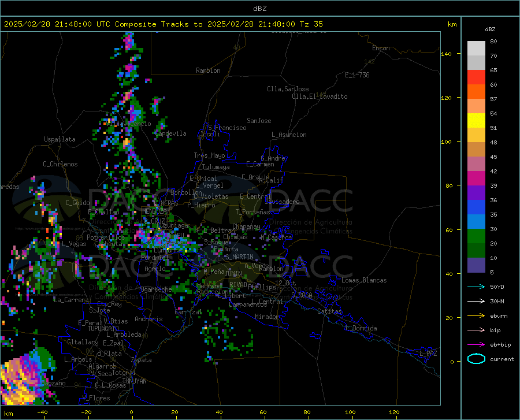Click the 'Chapanay' map label
This screenshot has width=520, height=420.
[x=246, y=226]
